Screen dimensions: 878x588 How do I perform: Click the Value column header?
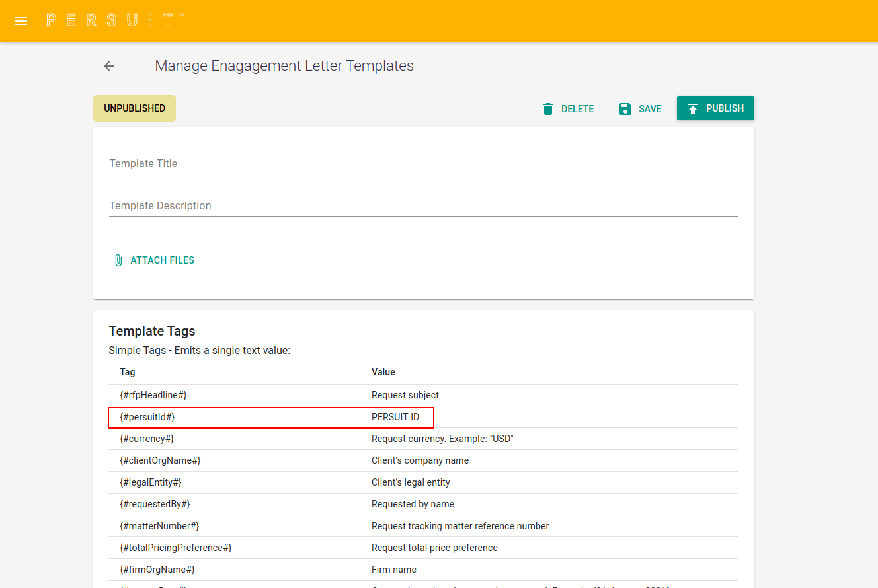[x=383, y=372]
